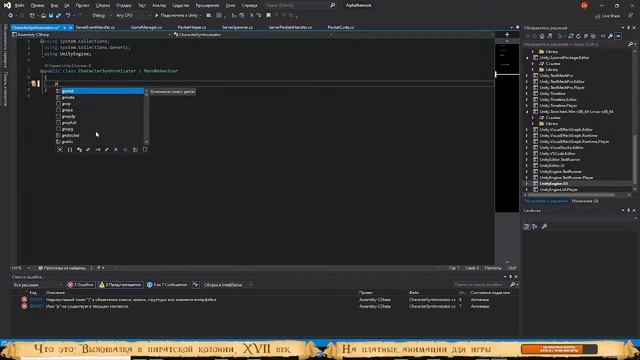
Task: Open the Assembly-CSharp project dropdown
Action: tap(91, 35)
